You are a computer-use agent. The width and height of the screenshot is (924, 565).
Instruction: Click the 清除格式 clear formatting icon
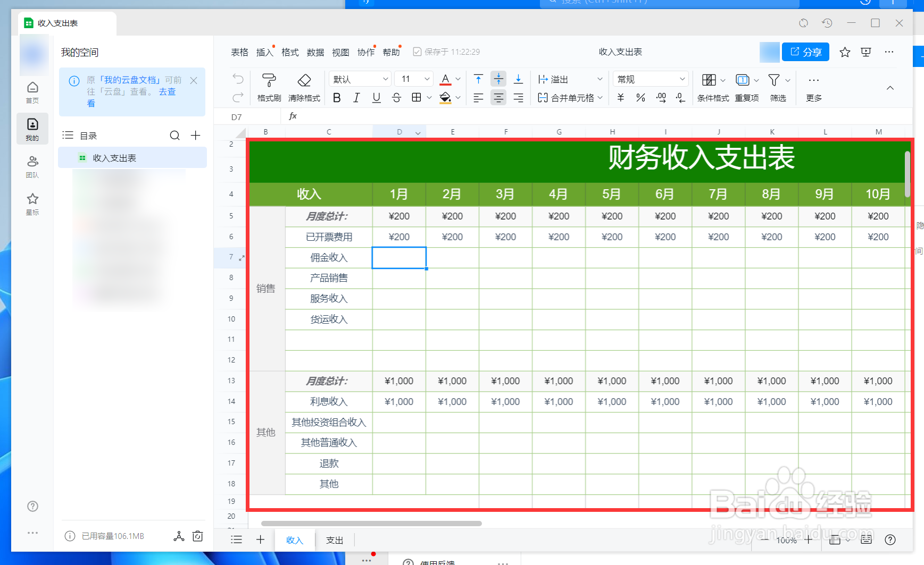tap(304, 87)
